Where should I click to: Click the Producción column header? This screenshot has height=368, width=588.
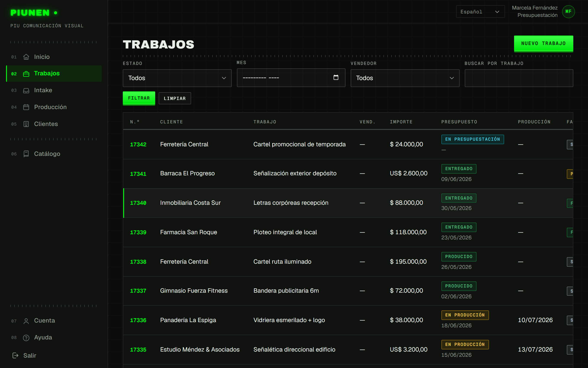pyautogui.click(x=534, y=122)
